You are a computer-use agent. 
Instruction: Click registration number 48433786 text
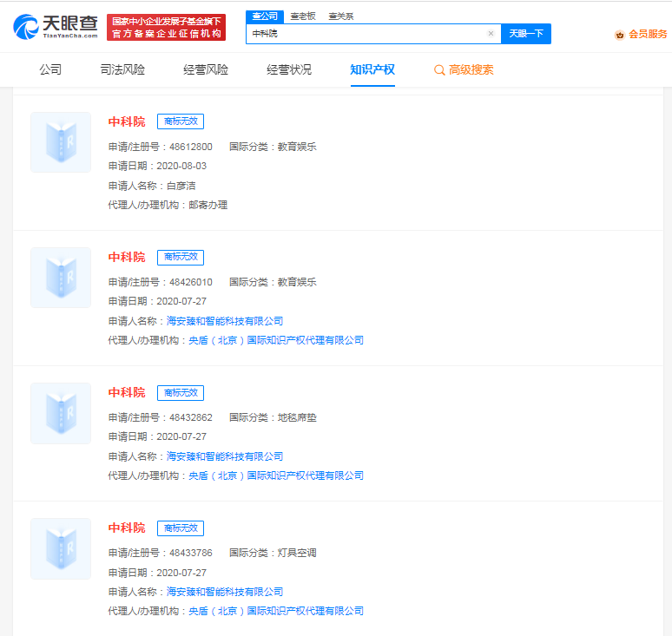191,553
